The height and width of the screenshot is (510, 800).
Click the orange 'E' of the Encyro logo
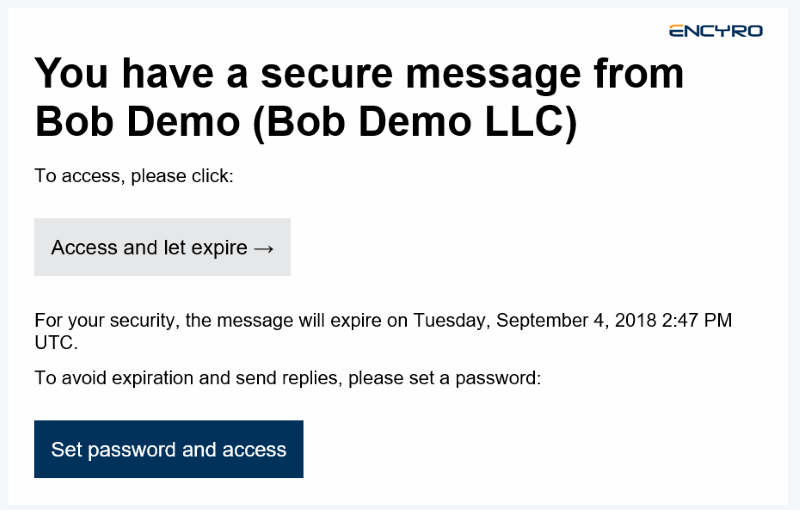click(x=678, y=31)
